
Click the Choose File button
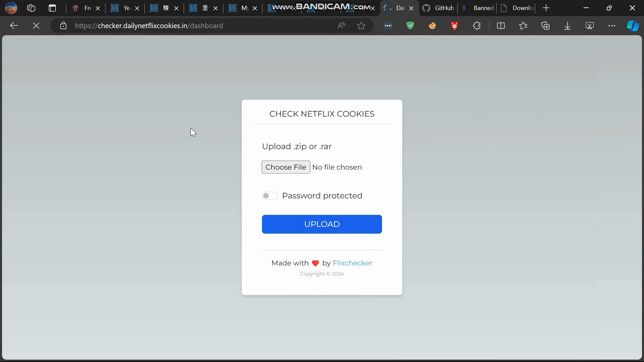pos(286,167)
